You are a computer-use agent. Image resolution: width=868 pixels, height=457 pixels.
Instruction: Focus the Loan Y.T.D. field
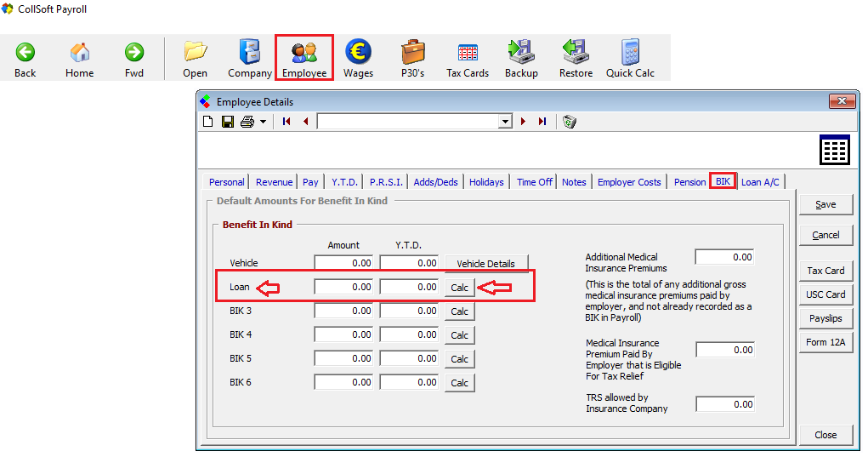pyautogui.click(x=409, y=287)
